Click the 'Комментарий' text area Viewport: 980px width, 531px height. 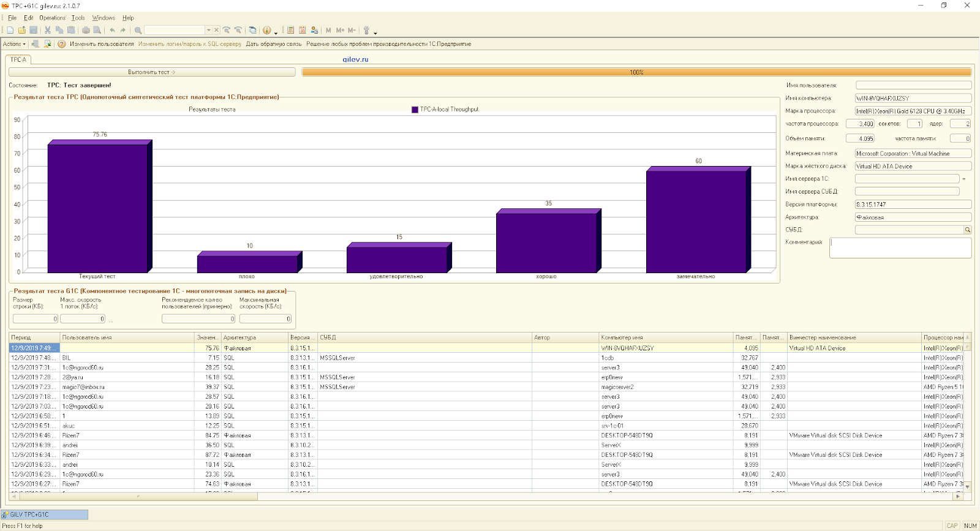(x=900, y=248)
